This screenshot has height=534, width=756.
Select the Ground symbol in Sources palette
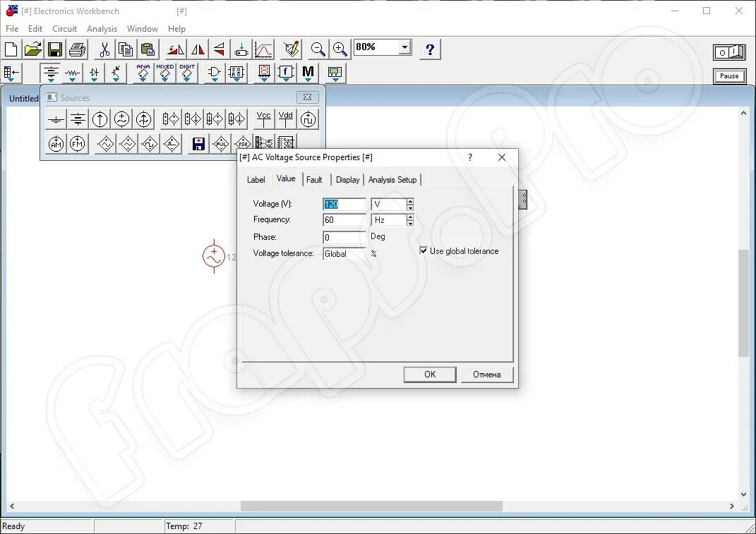[x=56, y=119]
